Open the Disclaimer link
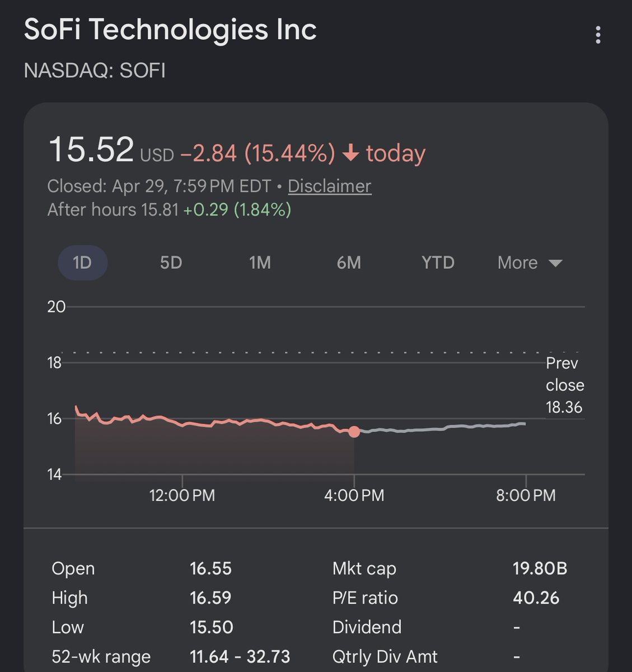Image resolution: width=632 pixels, height=672 pixels. (x=329, y=186)
